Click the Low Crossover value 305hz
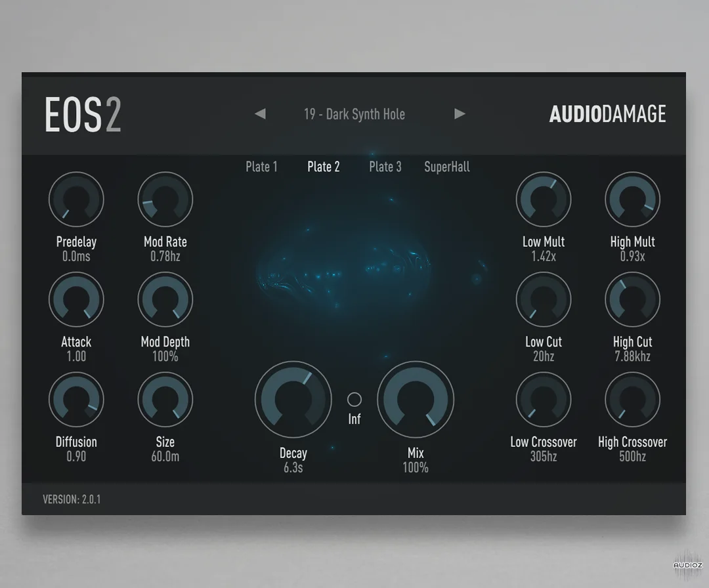 [544, 457]
